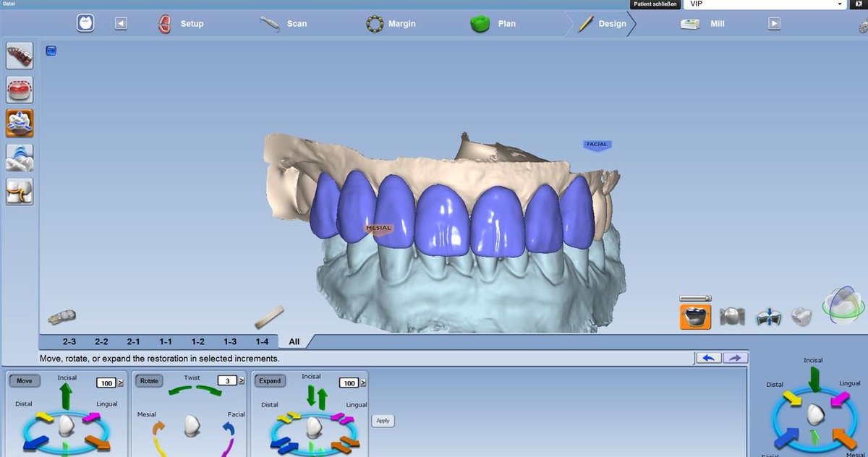Click the small model icon at viewport bottom-left
This screenshot has width=868, height=457.
[62, 317]
